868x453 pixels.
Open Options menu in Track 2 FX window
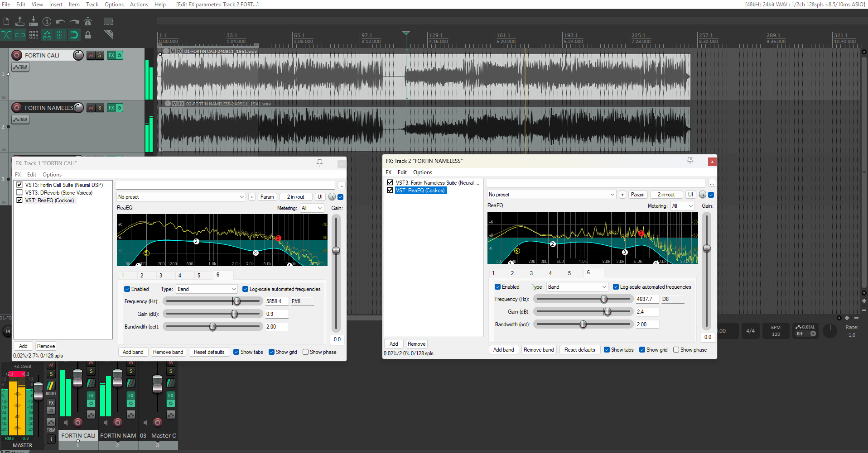tap(423, 172)
